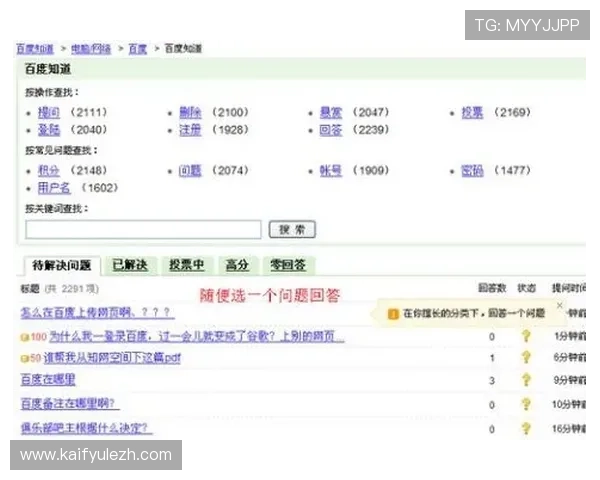Click status question mark icon for 10分钟 row
The width and height of the screenshot is (600, 480).
coord(526,404)
